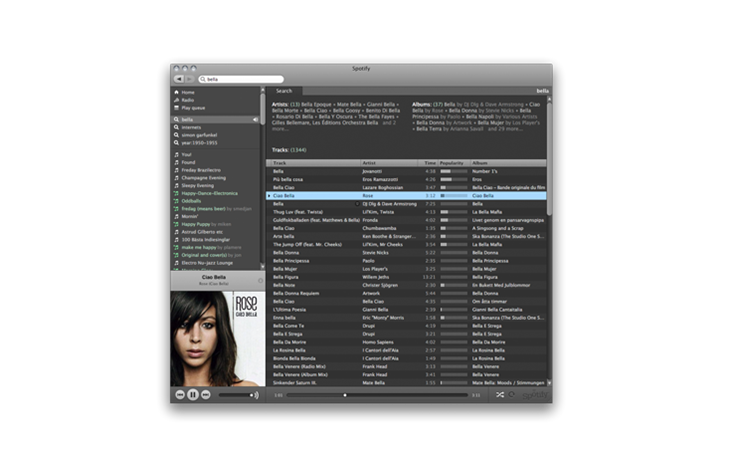Click the playlist icon beside 'Mornin''

[176, 216]
